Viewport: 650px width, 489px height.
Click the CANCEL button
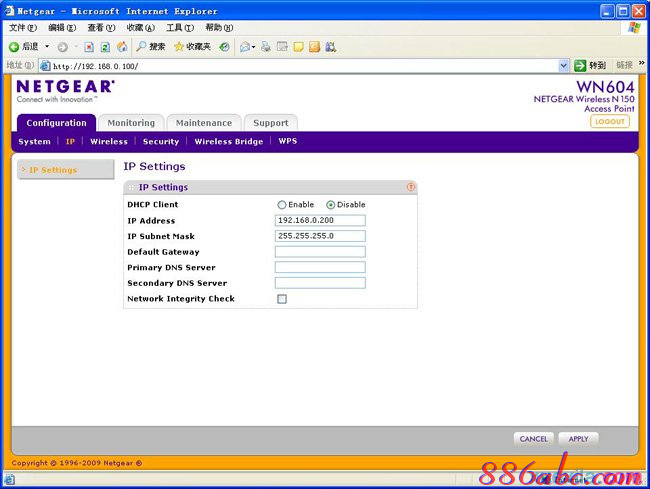(x=534, y=439)
